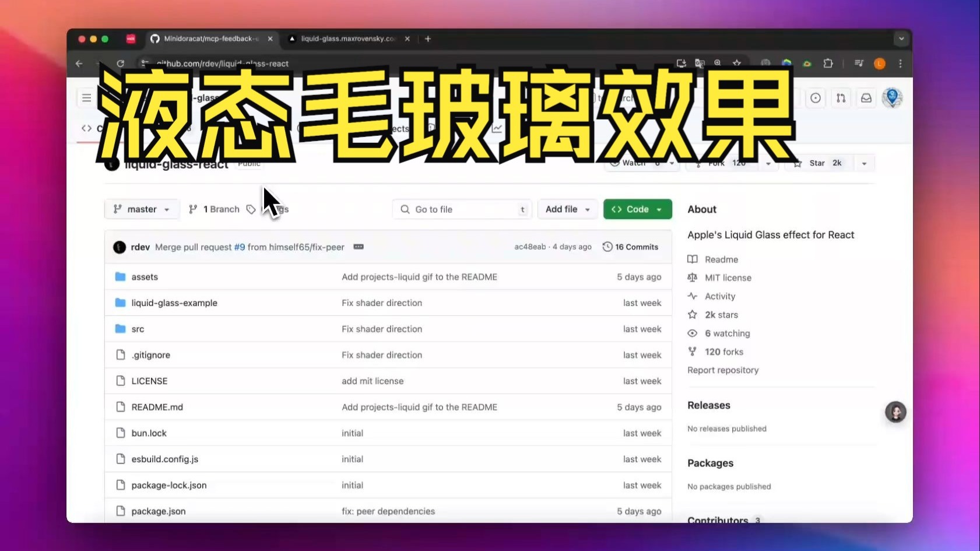This screenshot has width=980, height=551.
Task: Open the media control icon in toolbar
Action: [x=859, y=63]
